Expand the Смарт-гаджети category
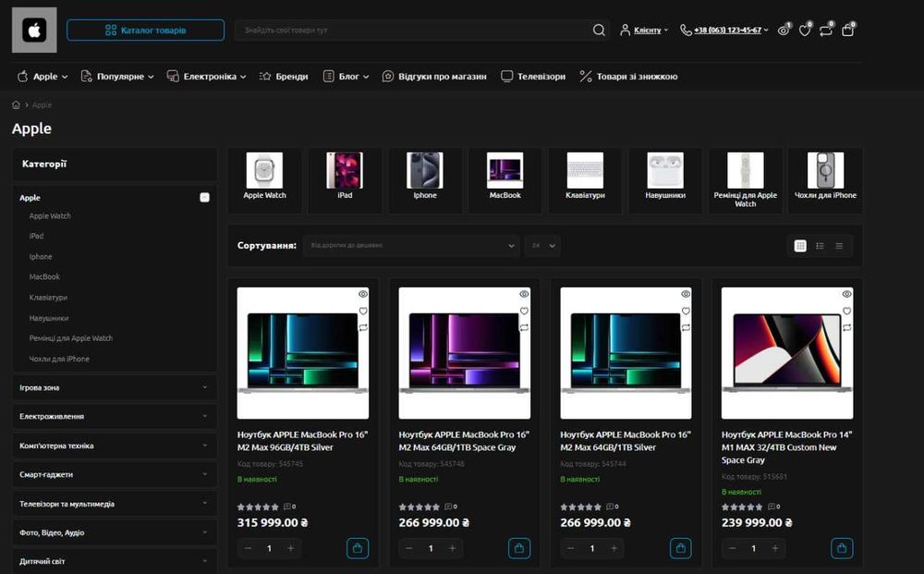 tap(115, 474)
